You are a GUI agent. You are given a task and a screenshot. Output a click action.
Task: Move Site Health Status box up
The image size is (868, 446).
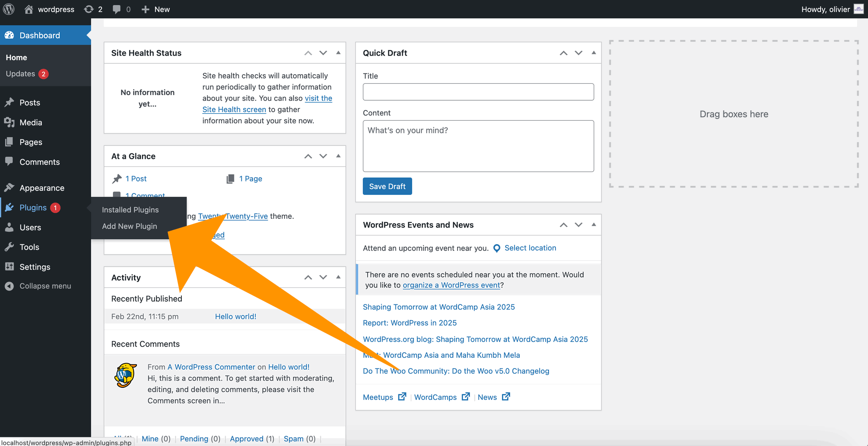tap(308, 53)
